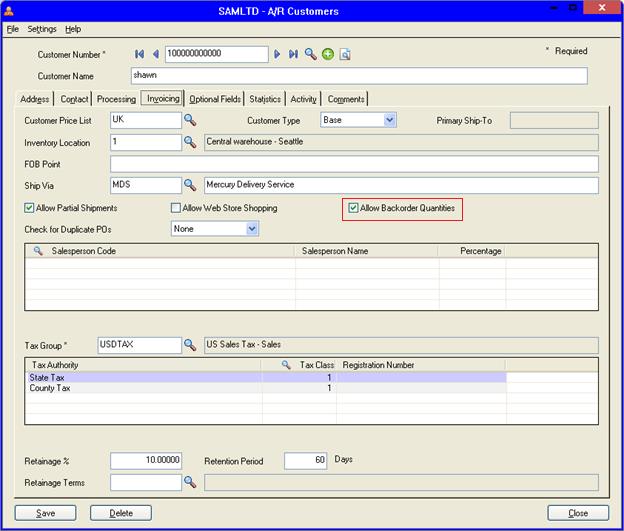Uncheck Allow Backorder Quantities
This screenshot has height=531, width=624.
point(353,208)
